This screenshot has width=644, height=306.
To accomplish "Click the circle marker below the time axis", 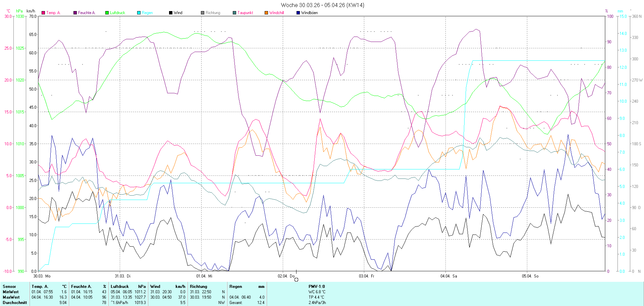I will click(296, 280).
